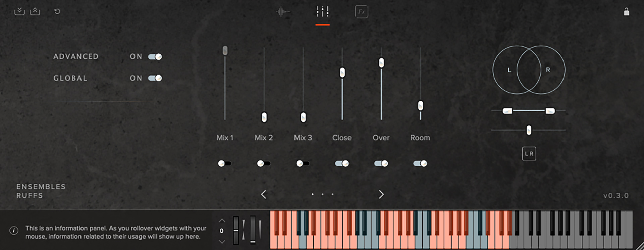The height and width of the screenshot is (250, 644).
Task: Click the Room fader handle
Action: (x=420, y=106)
